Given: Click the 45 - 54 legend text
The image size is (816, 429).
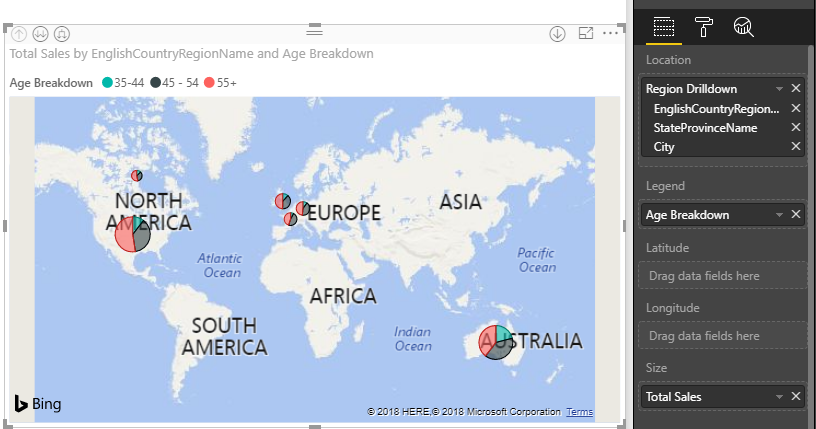Looking at the screenshot, I should 181,83.
